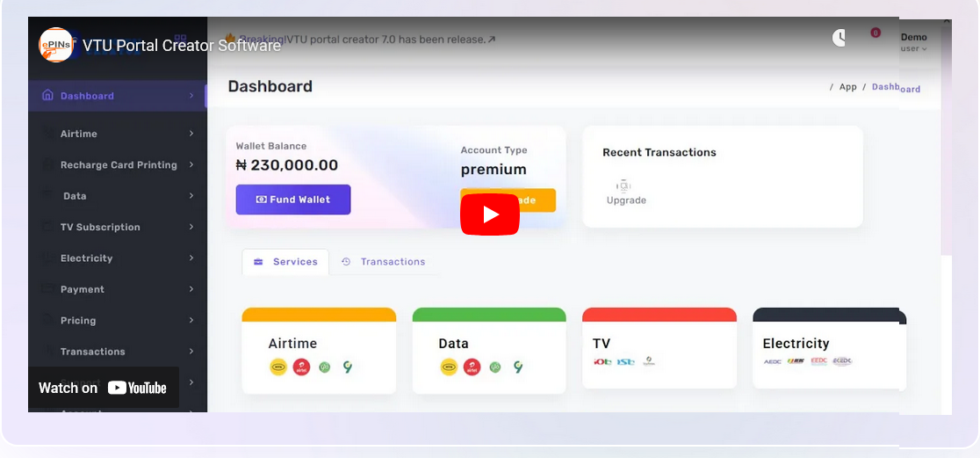The width and height of the screenshot is (980, 458).
Task: Choose the Startimes logo in TV card
Action: 649,361
